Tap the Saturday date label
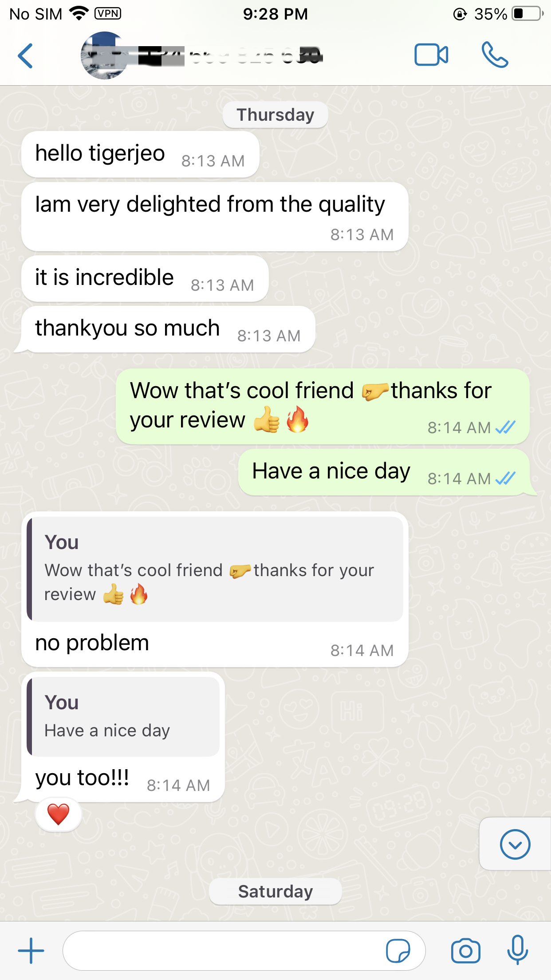This screenshot has width=551, height=980. point(275,891)
